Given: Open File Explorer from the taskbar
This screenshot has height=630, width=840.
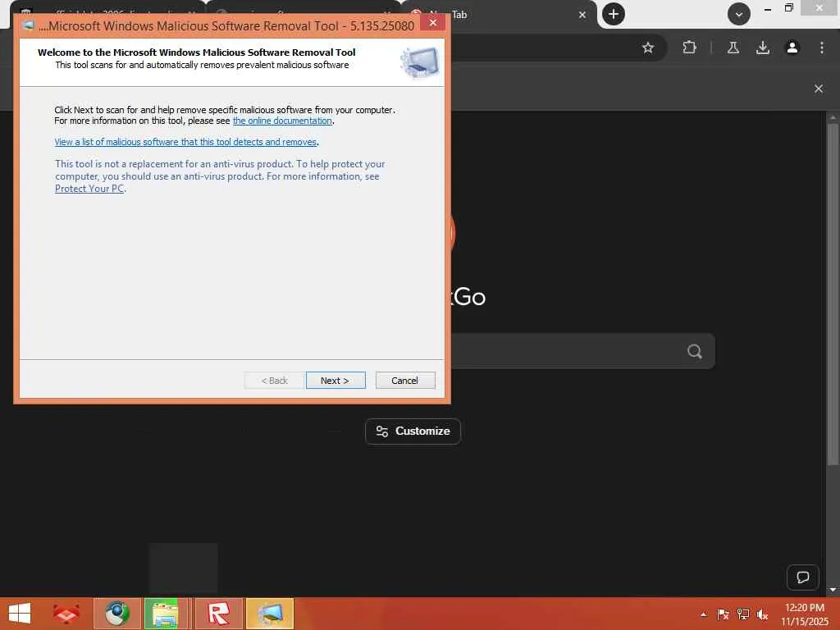Looking at the screenshot, I should (x=166, y=614).
